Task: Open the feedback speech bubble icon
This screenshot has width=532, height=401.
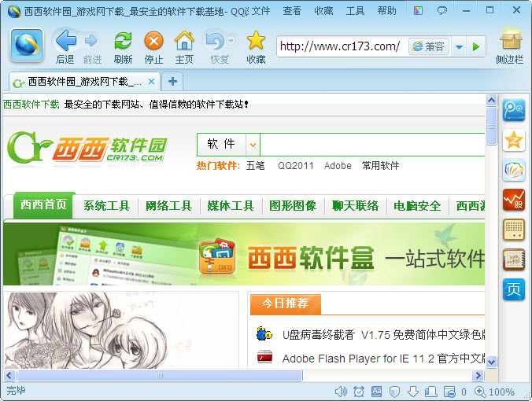Action: click(x=441, y=10)
